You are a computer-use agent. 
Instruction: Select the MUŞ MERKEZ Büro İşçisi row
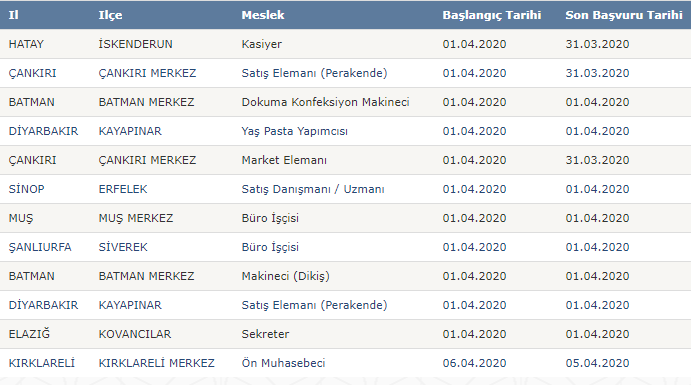click(346, 218)
